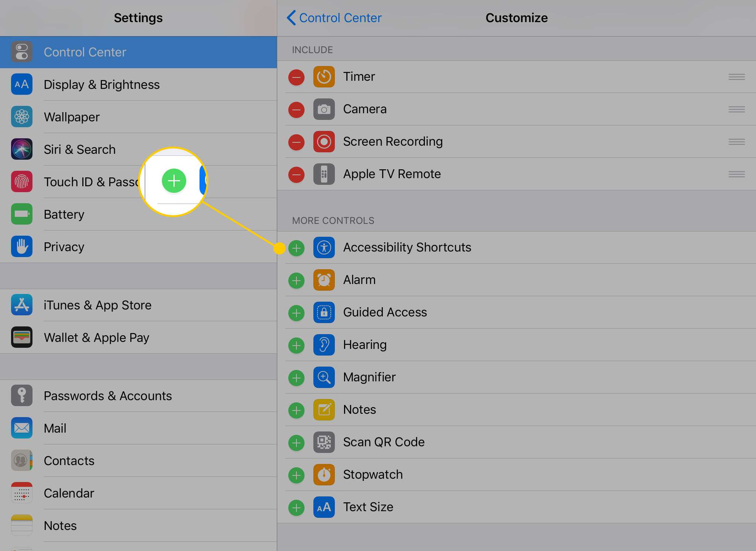Image resolution: width=756 pixels, height=551 pixels.
Task: Open Calendar settings
Action: click(138, 493)
